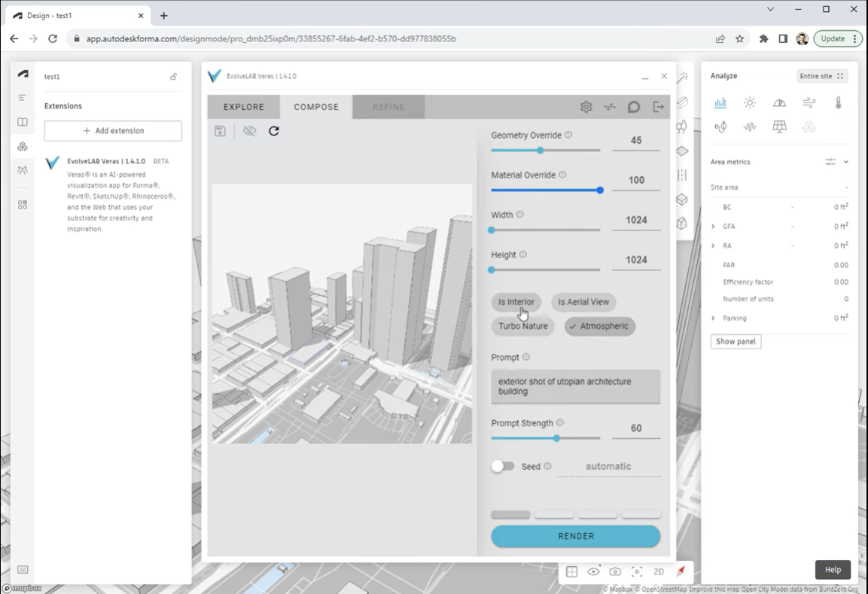
Task: Click the camera icon in bottom toolbar
Action: pyautogui.click(x=615, y=572)
